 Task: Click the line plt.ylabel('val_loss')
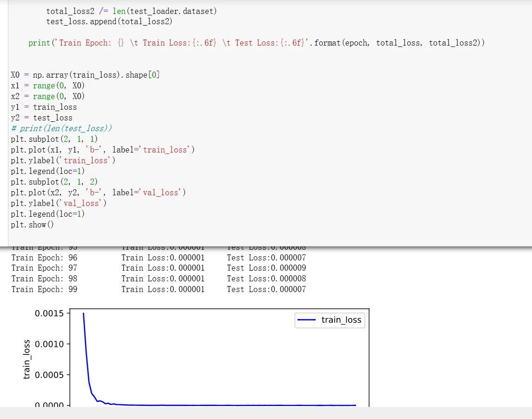pos(59,203)
